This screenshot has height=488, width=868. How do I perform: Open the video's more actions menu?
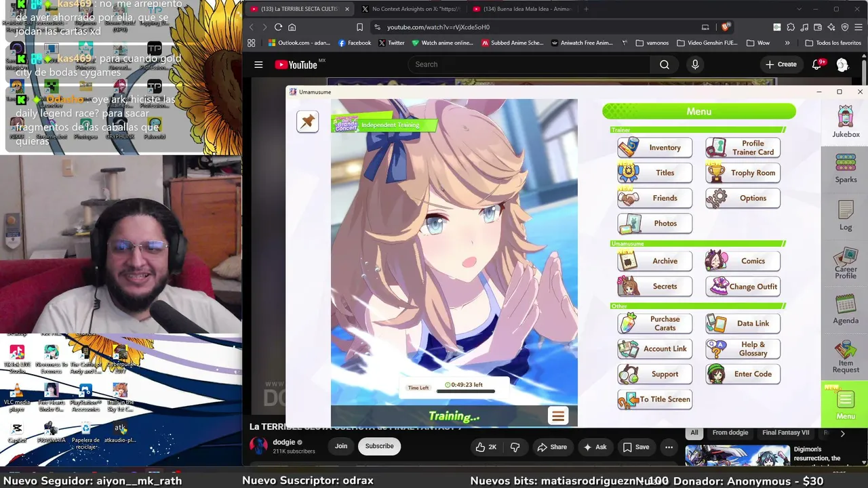[x=669, y=447]
